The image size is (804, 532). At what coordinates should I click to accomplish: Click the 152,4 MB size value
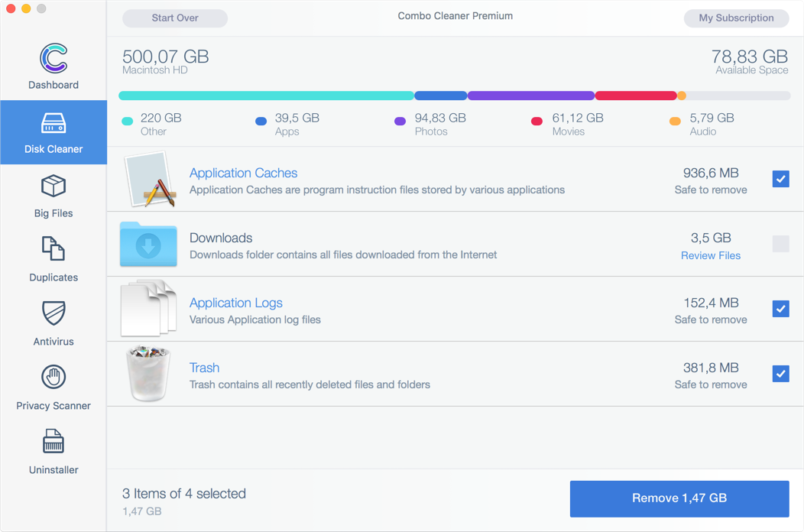711,303
